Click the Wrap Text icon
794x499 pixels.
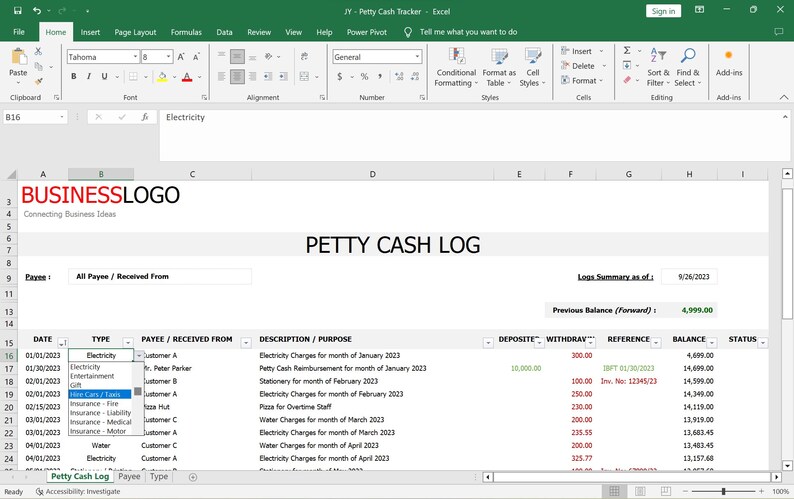point(304,56)
